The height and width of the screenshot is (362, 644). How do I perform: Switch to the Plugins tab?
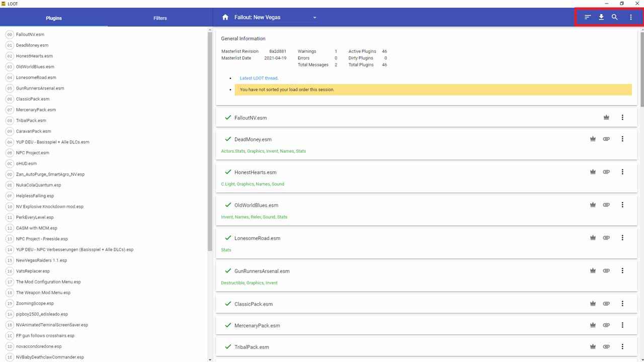pos(54,18)
